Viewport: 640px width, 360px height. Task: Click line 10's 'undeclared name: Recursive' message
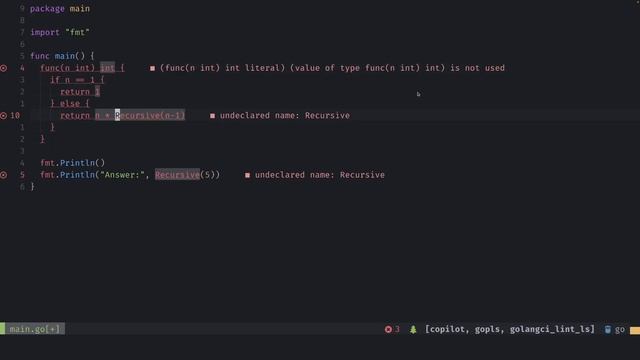[285, 116]
